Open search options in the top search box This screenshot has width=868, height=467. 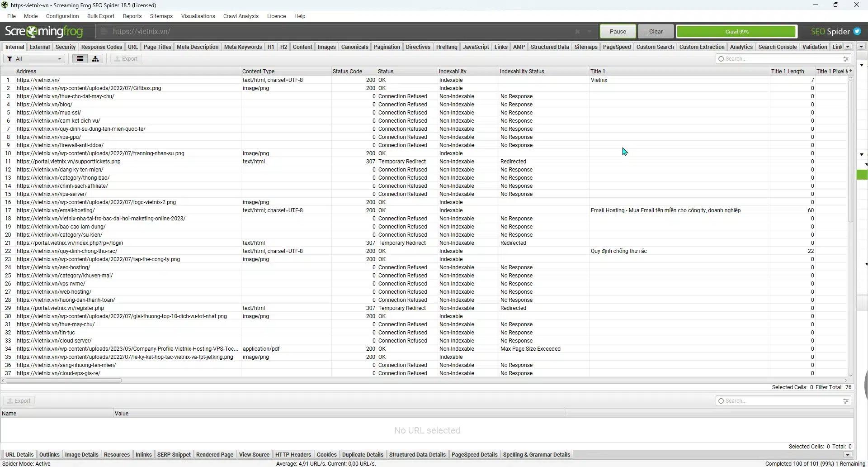[845, 59]
